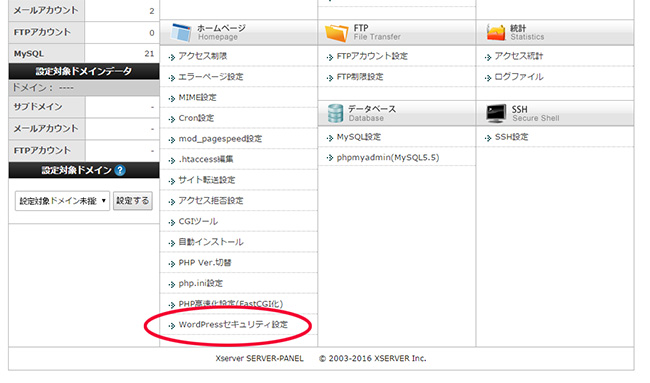Click the 設定対象ドメインデータ header
The width and height of the screenshot is (650, 383).
click(x=84, y=71)
